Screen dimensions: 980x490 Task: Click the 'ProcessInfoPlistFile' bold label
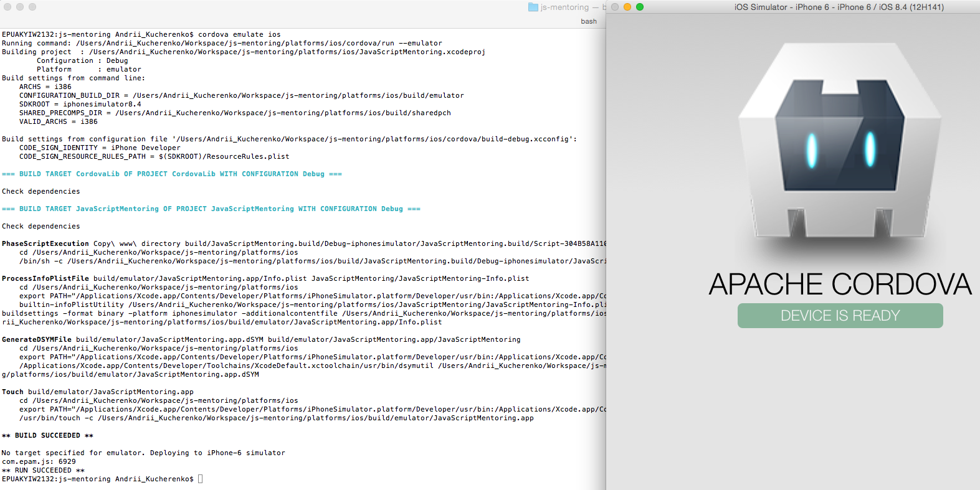tap(45, 278)
